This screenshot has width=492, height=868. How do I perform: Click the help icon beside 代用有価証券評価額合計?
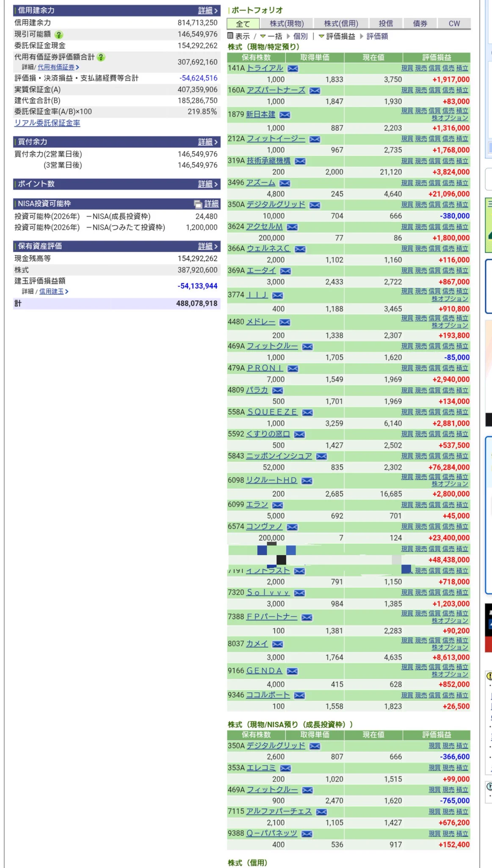101,57
